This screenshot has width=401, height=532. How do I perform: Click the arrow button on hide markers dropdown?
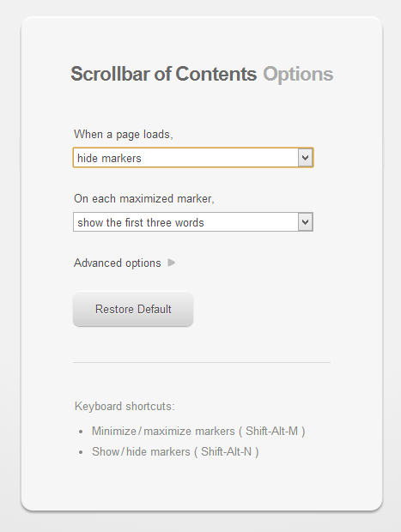click(x=305, y=158)
